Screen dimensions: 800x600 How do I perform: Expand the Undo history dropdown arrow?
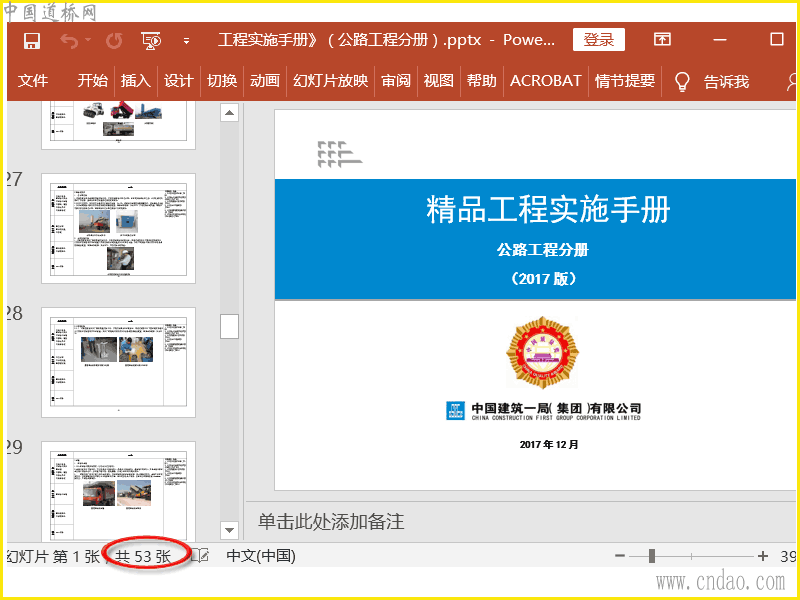click(88, 40)
